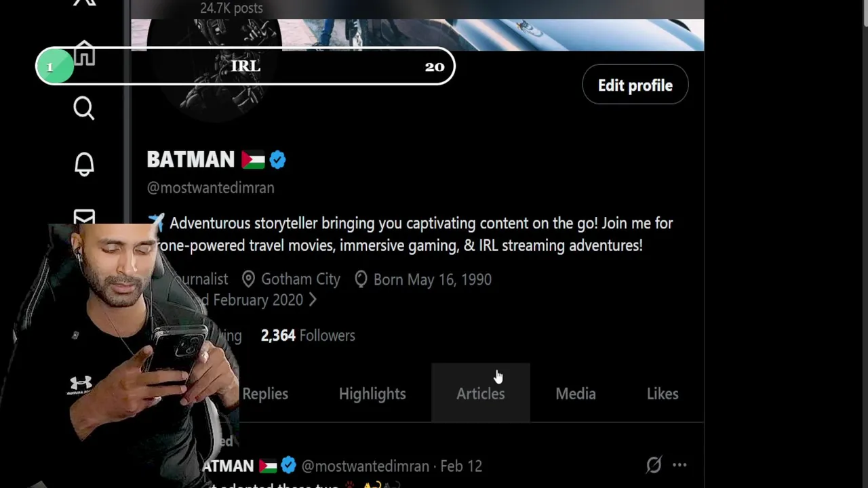Switch to the Highlights tab
This screenshot has height=488, width=868.
[372, 394]
